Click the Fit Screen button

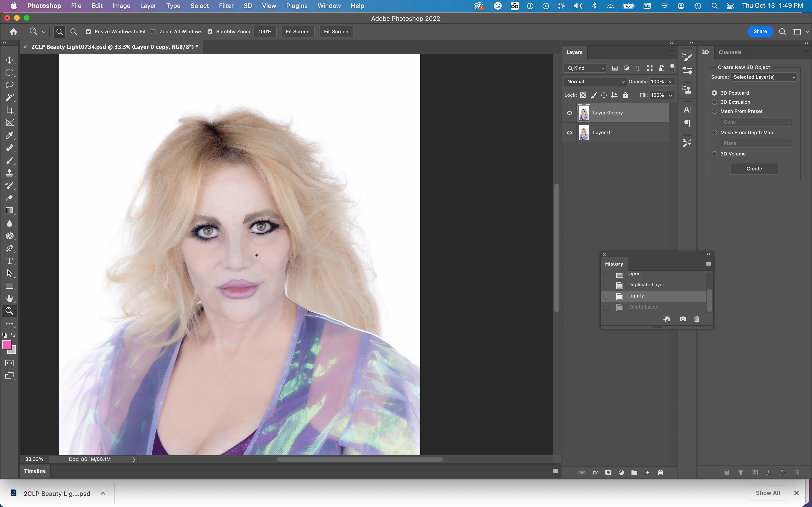point(297,32)
